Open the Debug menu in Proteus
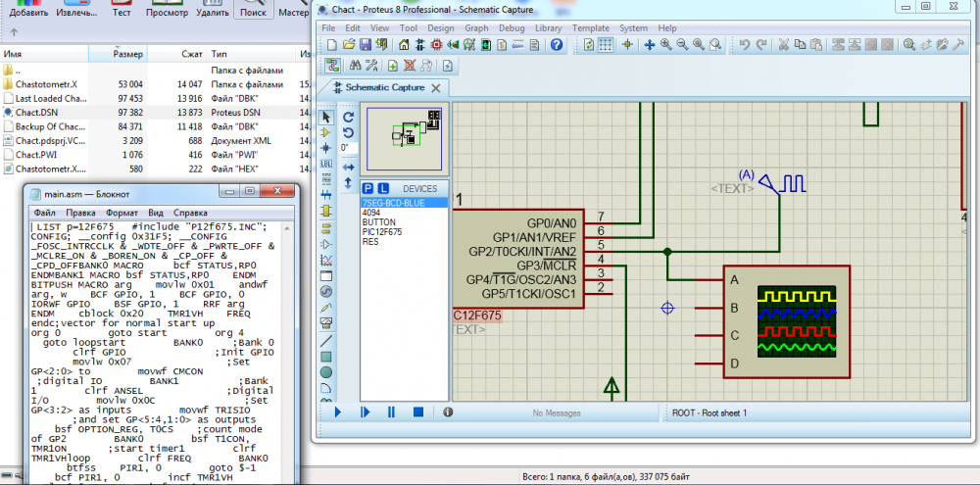The width and height of the screenshot is (980, 485). (511, 28)
